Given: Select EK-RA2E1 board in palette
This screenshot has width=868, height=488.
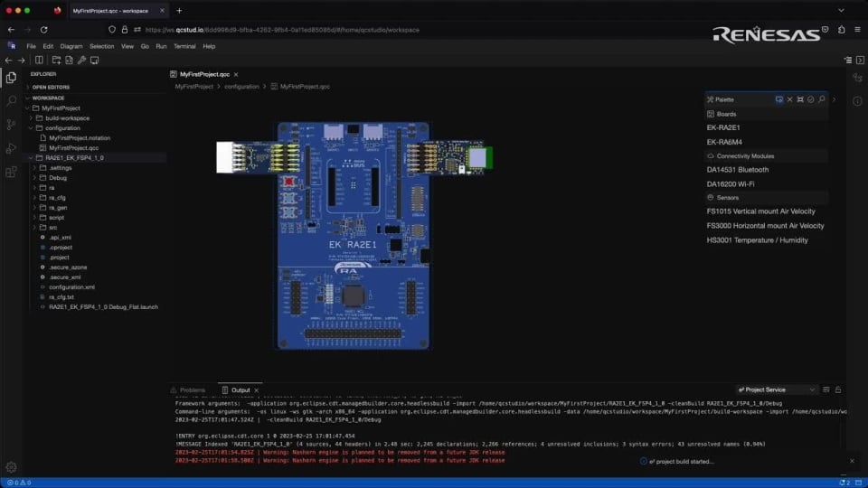Looking at the screenshot, I should [x=723, y=127].
